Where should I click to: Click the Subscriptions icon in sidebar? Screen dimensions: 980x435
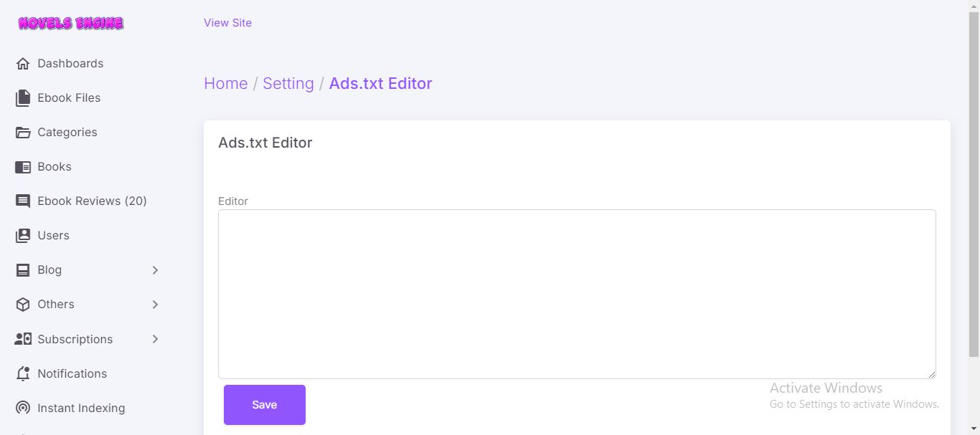[23, 339]
